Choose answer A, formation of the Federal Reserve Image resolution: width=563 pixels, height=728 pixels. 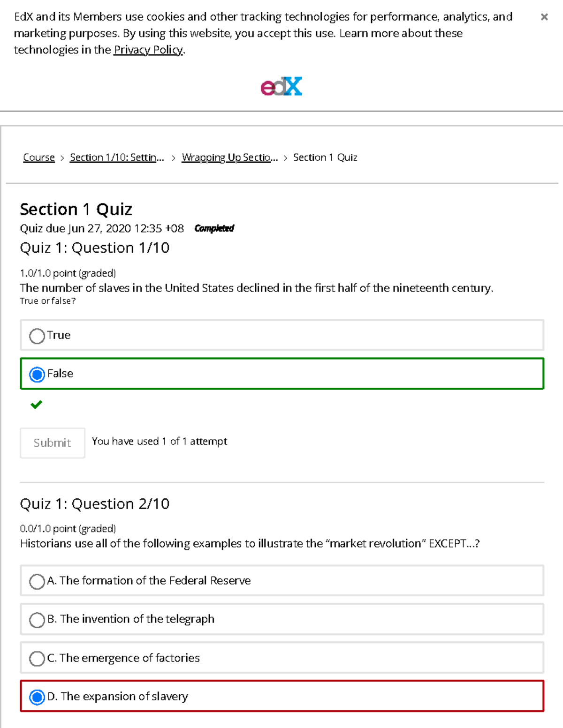tap(37, 581)
